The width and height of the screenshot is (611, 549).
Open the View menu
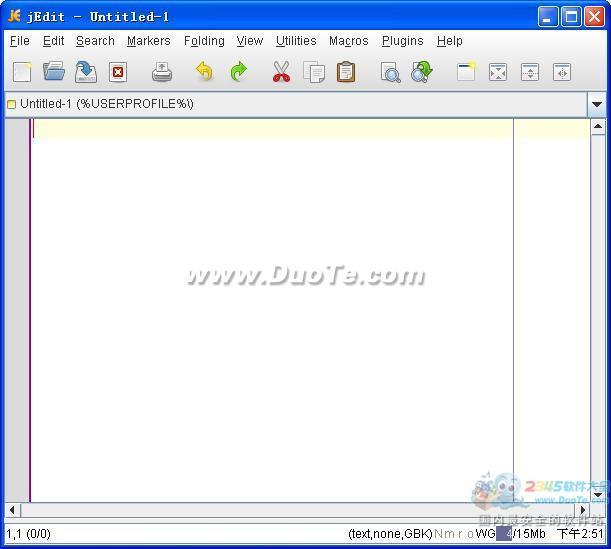(x=250, y=41)
